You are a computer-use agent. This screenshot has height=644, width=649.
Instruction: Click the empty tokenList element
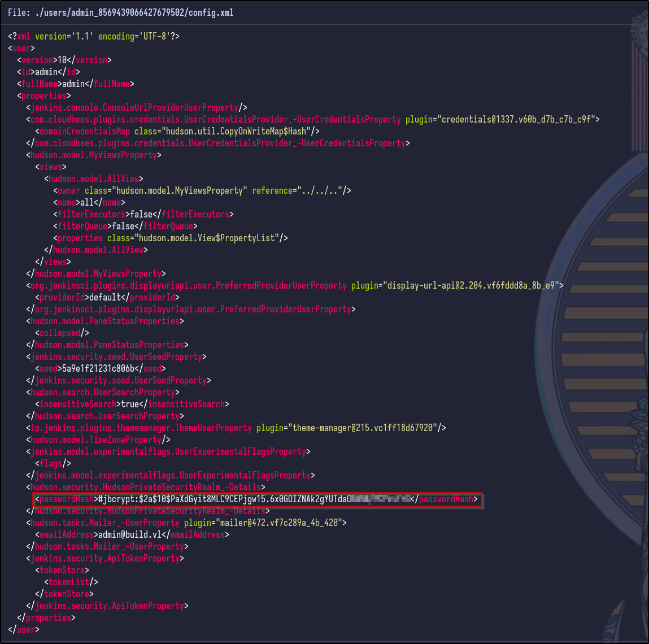pyautogui.click(x=71, y=582)
